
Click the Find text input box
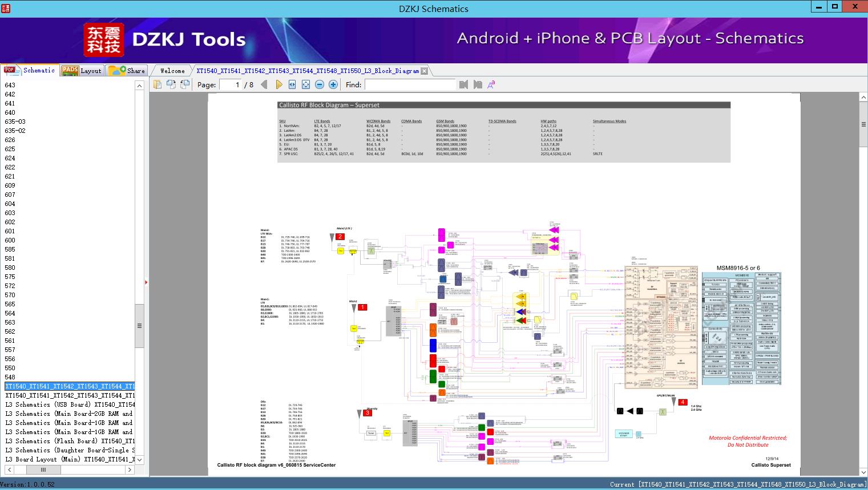click(410, 84)
